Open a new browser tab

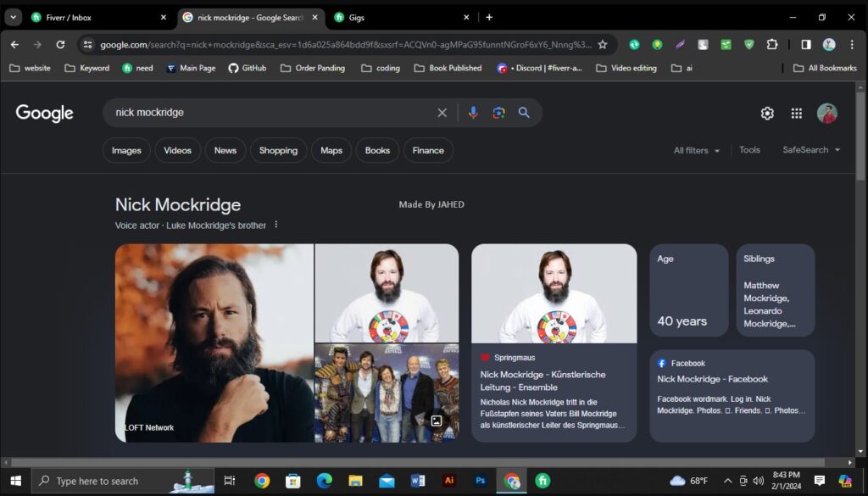click(x=489, y=17)
